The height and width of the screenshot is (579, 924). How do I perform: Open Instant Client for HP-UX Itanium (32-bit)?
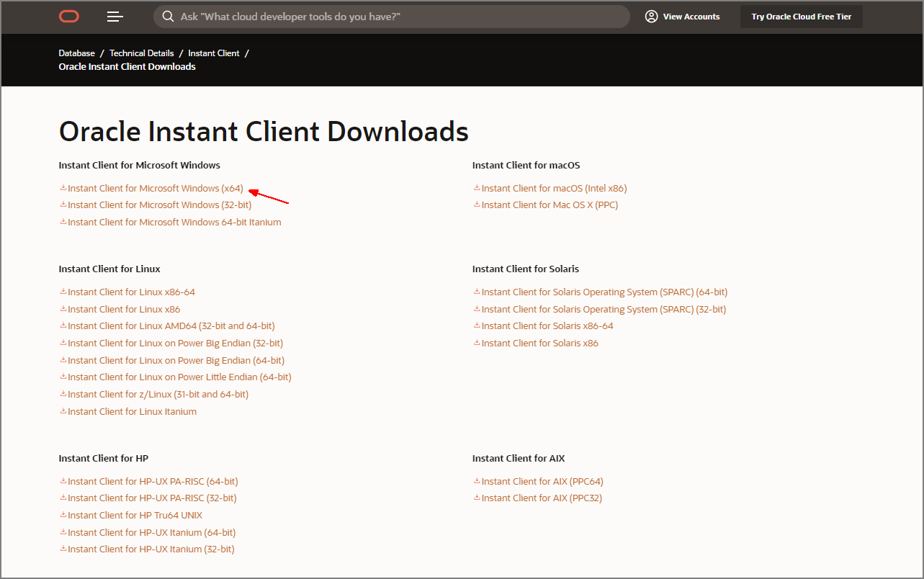pos(151,549)
